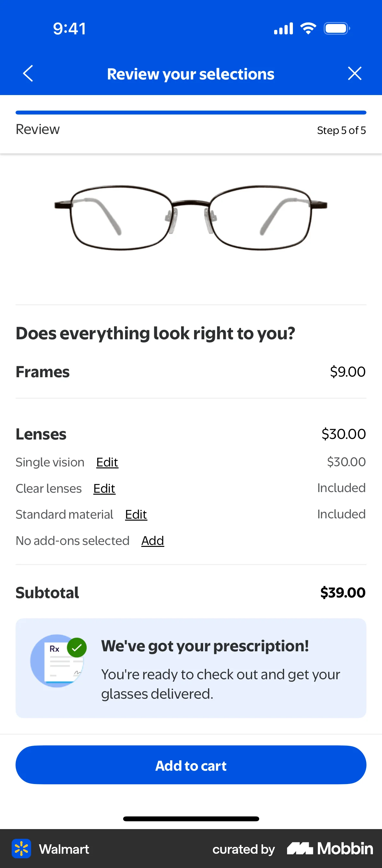Edit the Standard material selection
The image size is (382, 868).
click(x=136, y=514)
